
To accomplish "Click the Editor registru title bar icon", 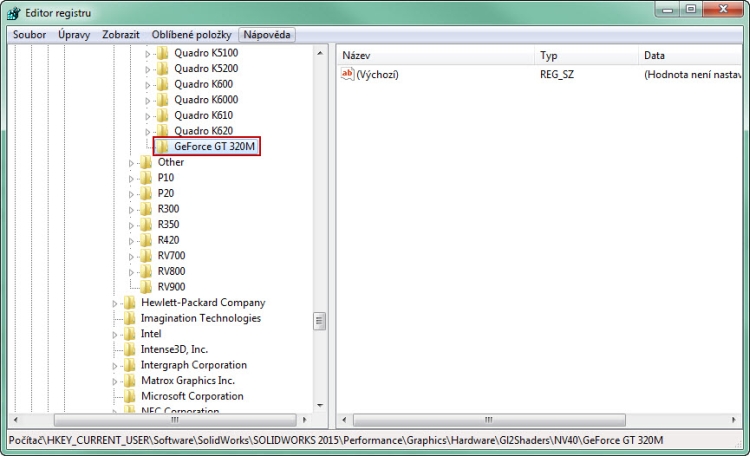I will (14, 13).
